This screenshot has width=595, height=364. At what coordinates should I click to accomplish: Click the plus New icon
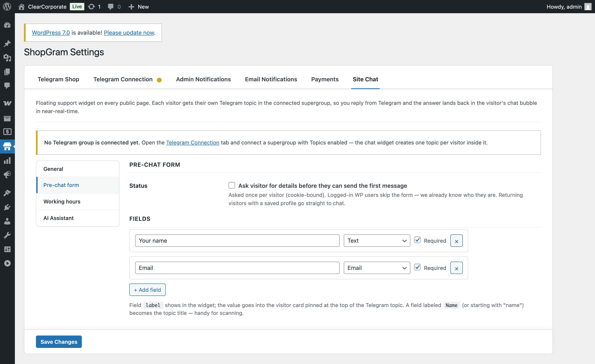pos(131,7)
